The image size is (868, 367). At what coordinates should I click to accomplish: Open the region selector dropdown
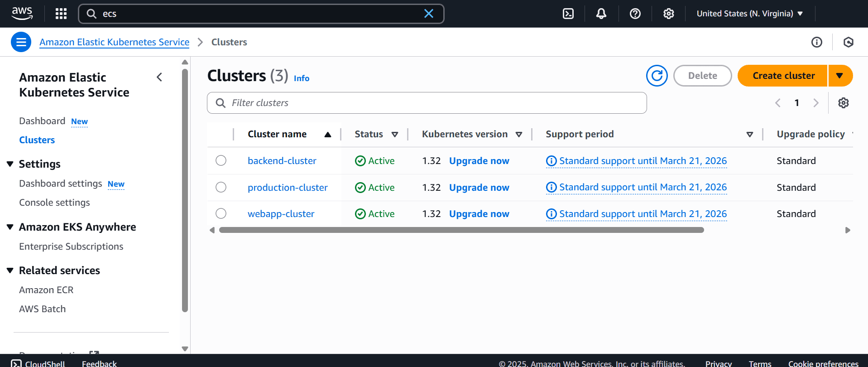(750, 14)
